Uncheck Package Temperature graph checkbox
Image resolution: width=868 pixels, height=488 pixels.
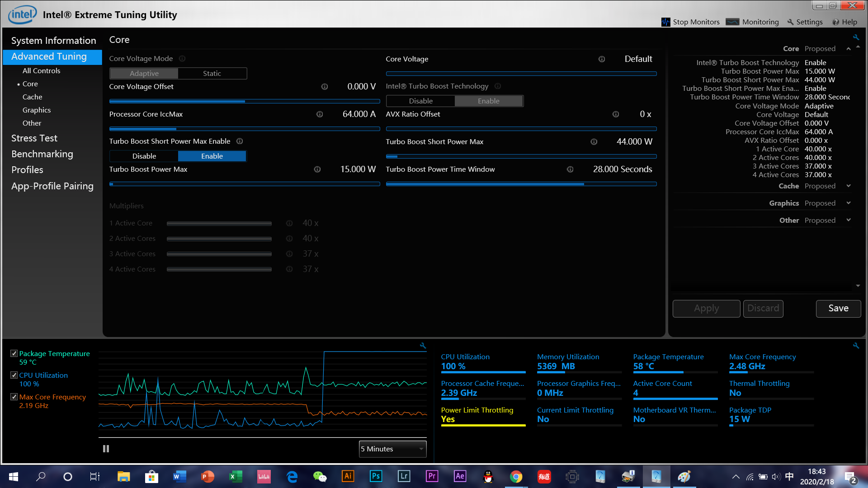tap(14, 353)
